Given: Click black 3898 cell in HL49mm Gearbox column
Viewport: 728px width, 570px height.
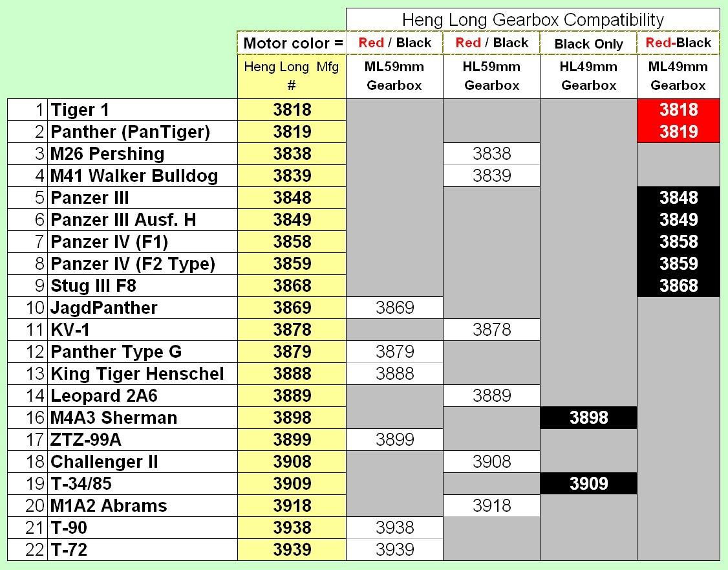Looking at the screenshot, I should [588, 417].
